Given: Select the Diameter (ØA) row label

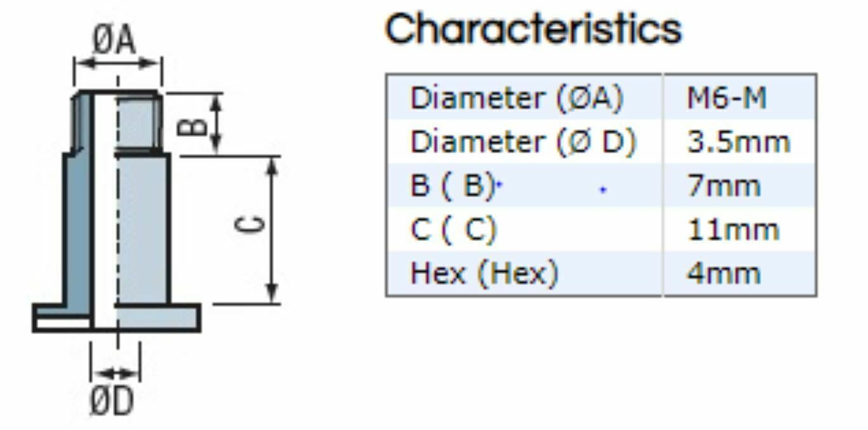Looking at the screenshot, I should tap(516, 98).
